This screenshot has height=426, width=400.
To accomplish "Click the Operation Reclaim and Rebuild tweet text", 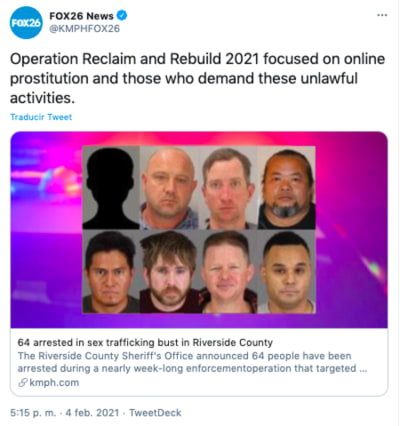I will (197, 78).
